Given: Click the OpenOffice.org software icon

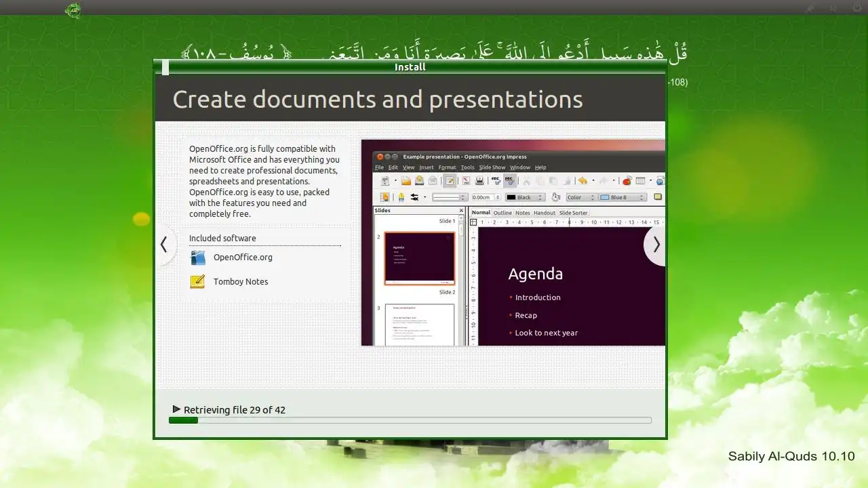Looking at the screenshot, I should pos(197,258).
